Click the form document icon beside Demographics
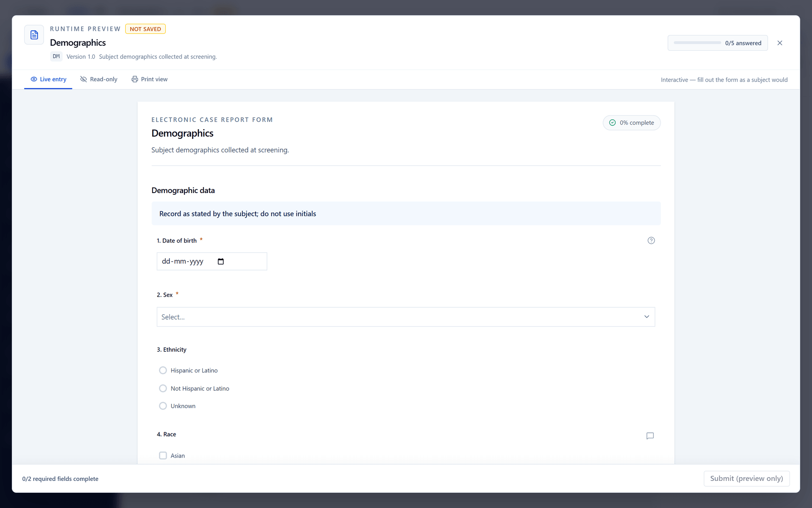This screenshot has height=508, width=812. (x=34, y=35)
